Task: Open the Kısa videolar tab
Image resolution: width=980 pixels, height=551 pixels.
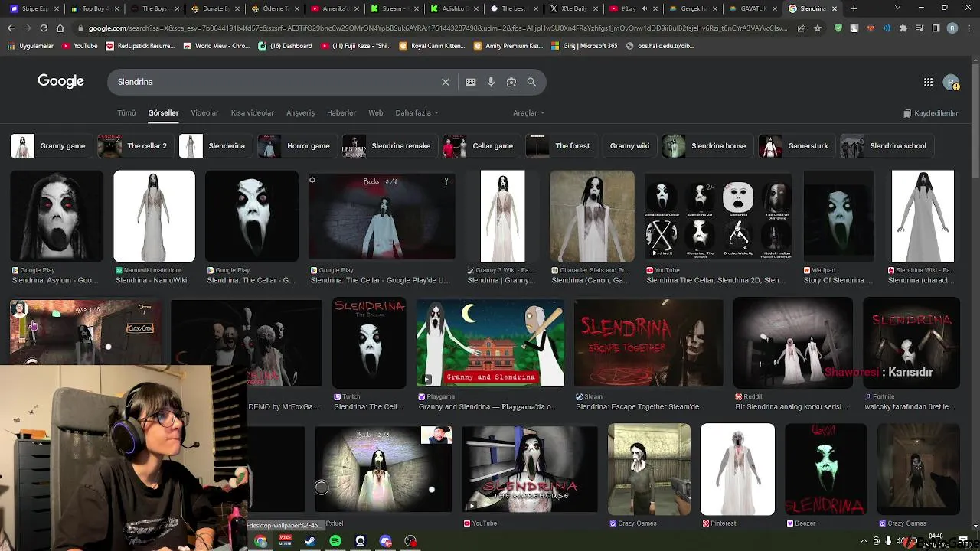Action: click(x=252, y=113)
